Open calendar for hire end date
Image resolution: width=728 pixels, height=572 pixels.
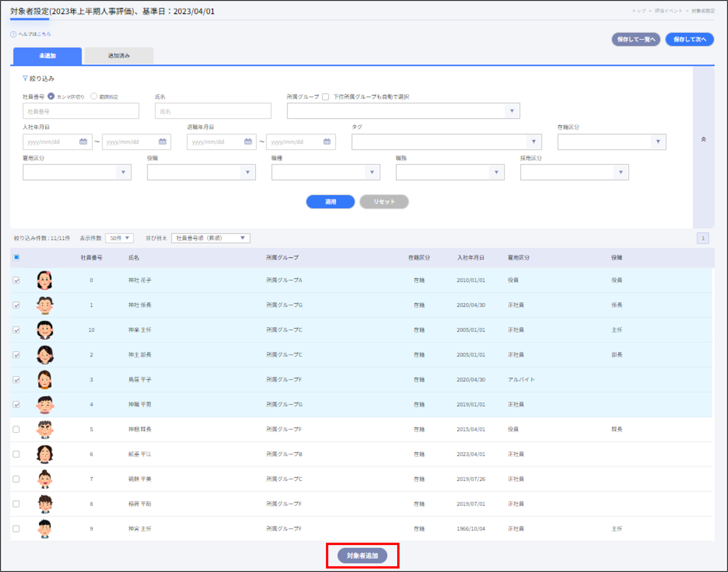[x=163, y=142]
